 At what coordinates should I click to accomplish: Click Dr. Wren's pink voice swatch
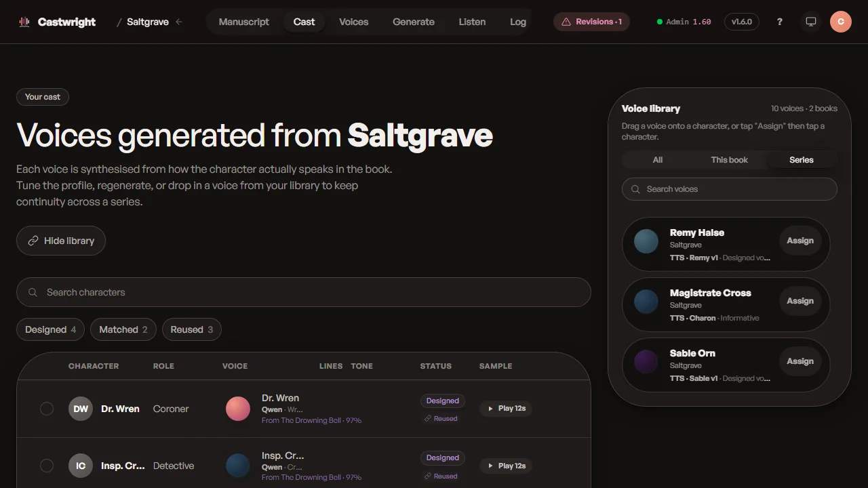238,409
